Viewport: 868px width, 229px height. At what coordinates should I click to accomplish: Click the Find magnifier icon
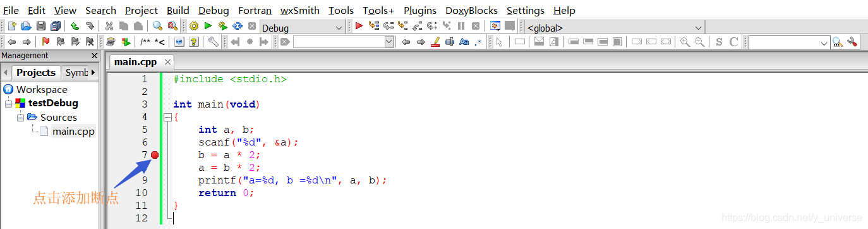tap(157, 27)
